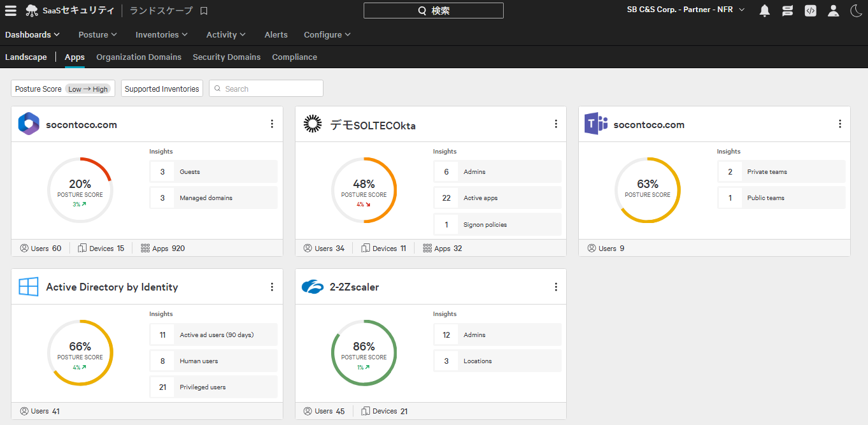Screen dimensions: 868x425
Task: Open the user profile icon
Action: [x=833, y=10]
